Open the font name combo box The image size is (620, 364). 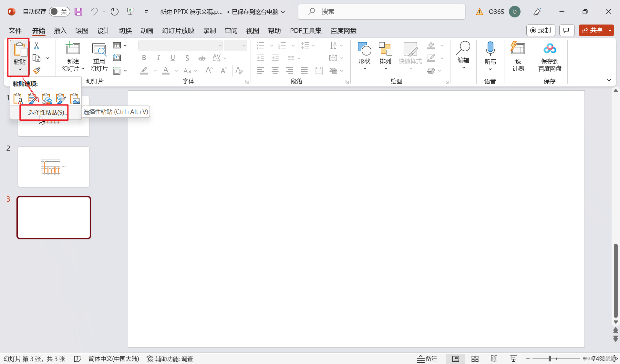tap(180, 45)
